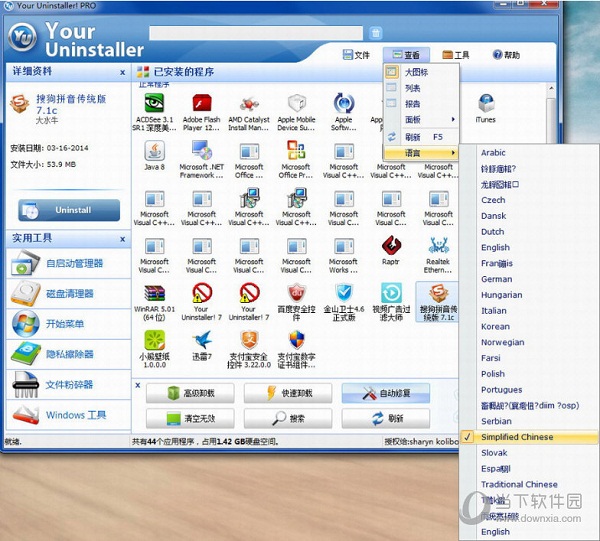Click 搜索 search button
Image resolution: width=600 pixels, height=541 pixels.
288,419
